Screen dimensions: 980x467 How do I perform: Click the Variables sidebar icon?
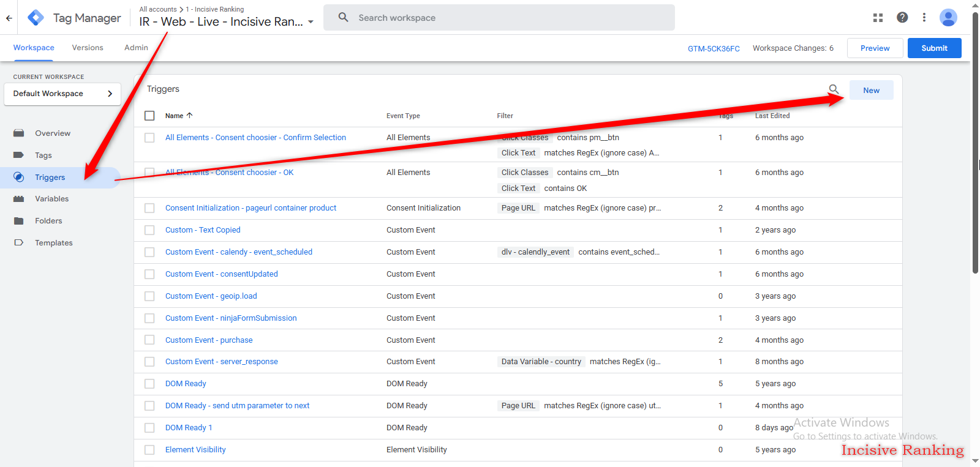[19, 199]
